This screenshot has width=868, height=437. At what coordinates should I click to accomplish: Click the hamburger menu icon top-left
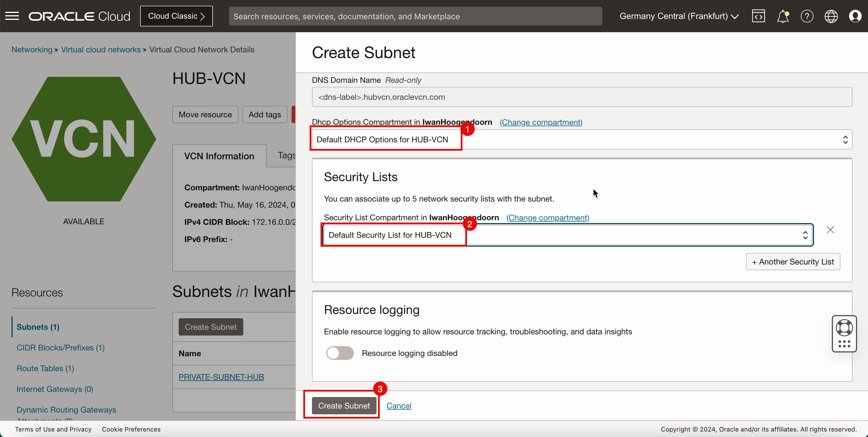click(12, 16)
